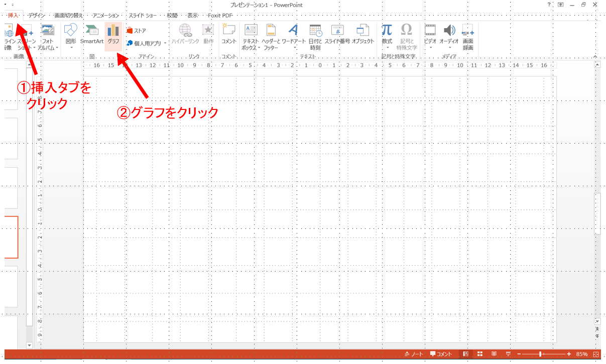Open the オブジェクト (Object) insert icon
Screen dimensions: 606x364
(362, 35)
